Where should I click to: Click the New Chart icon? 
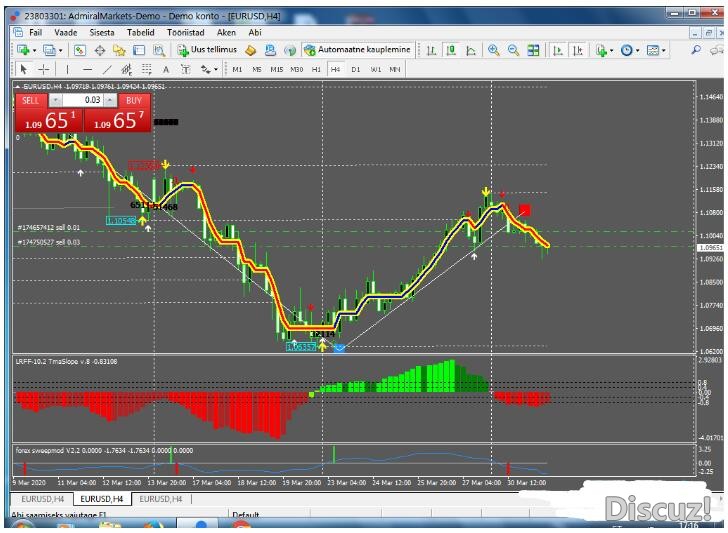[x=22, y=50]
